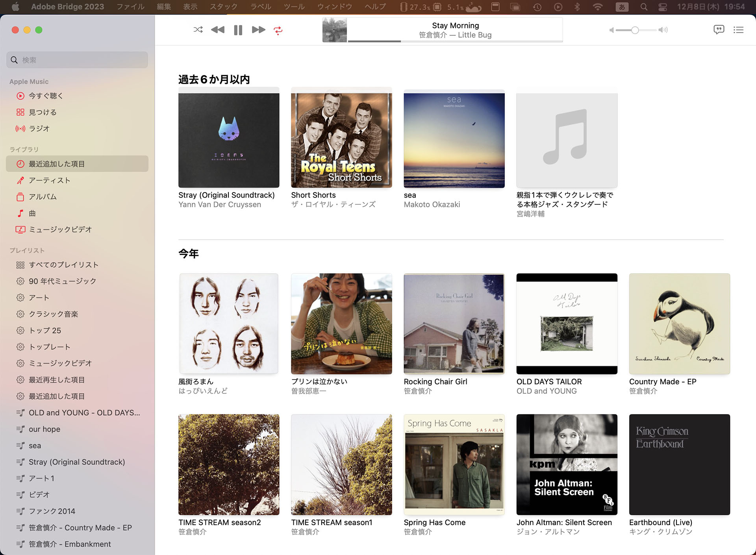
Task: Click the search field in sidebar
Action: coord(77,60)
